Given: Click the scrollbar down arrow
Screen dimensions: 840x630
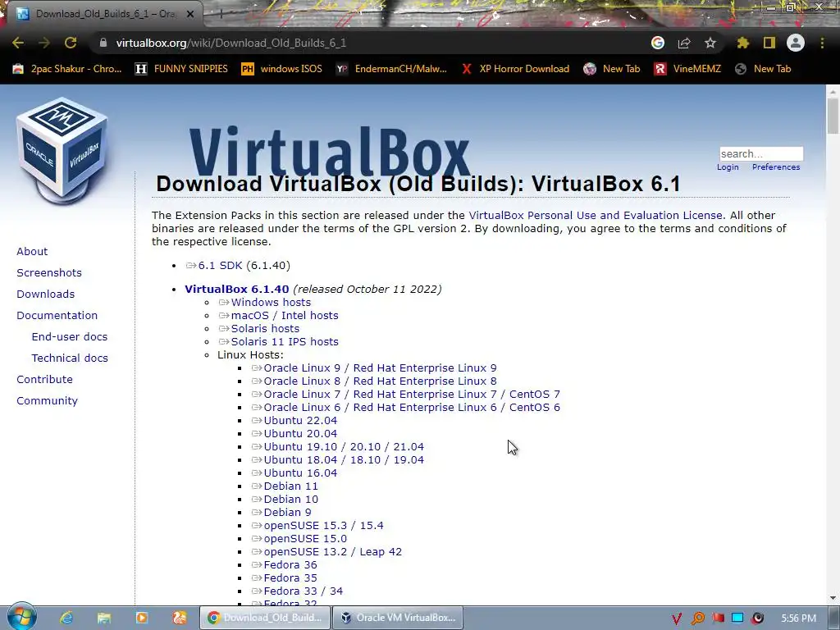Looking at the screenshot, I should (x=833, y=598).
